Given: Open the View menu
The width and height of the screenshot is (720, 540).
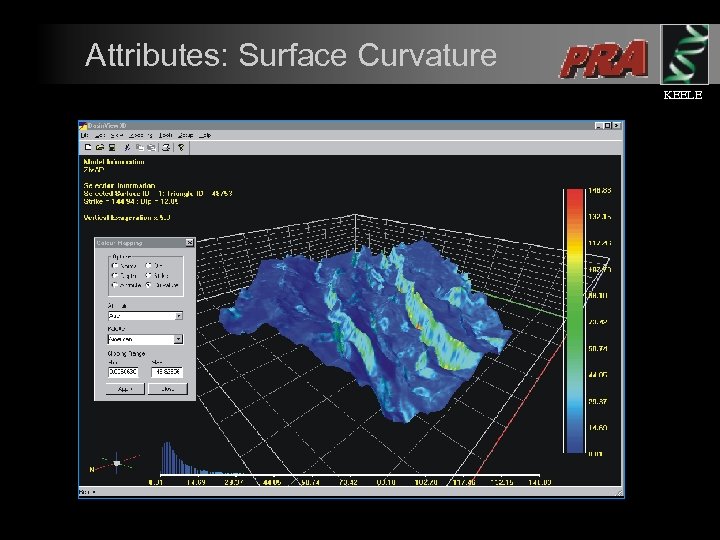Looking at the screenshot, I should pyautogui.click(x=117, y=135).
